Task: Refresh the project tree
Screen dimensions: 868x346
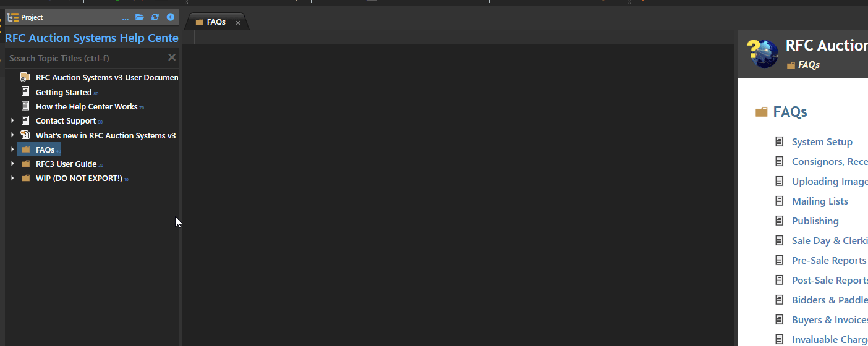Action: [155, 17]
